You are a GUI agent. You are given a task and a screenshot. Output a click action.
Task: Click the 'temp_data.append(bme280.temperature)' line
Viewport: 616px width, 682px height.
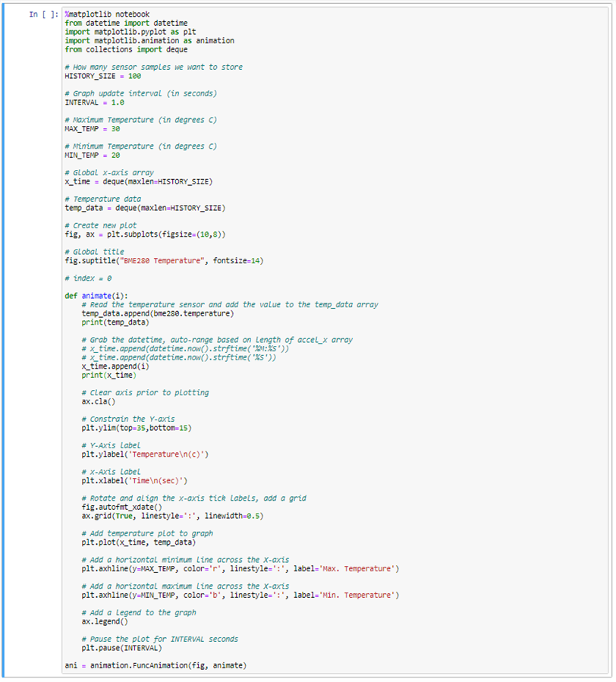[x=158, y=313]
